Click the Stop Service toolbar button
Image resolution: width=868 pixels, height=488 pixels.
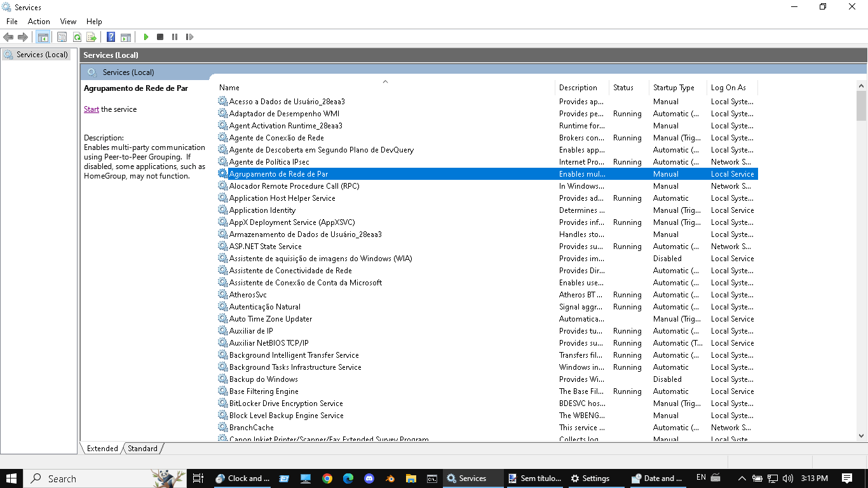click(x=160, y=37)
